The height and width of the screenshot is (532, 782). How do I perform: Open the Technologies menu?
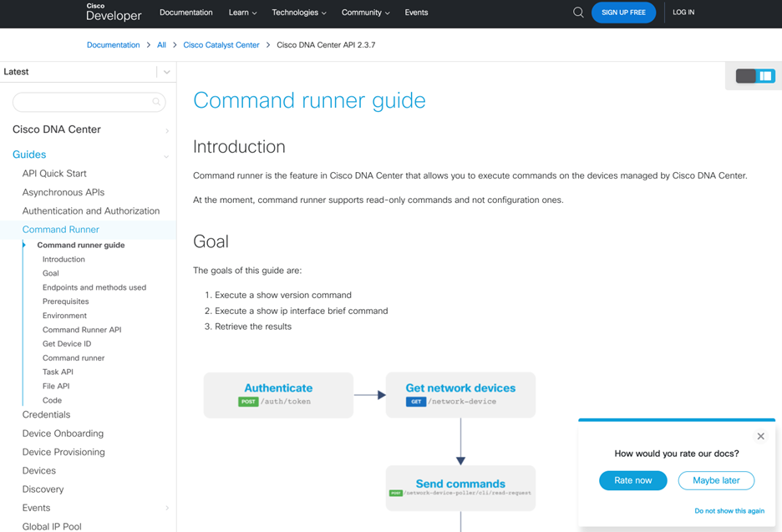298,13
